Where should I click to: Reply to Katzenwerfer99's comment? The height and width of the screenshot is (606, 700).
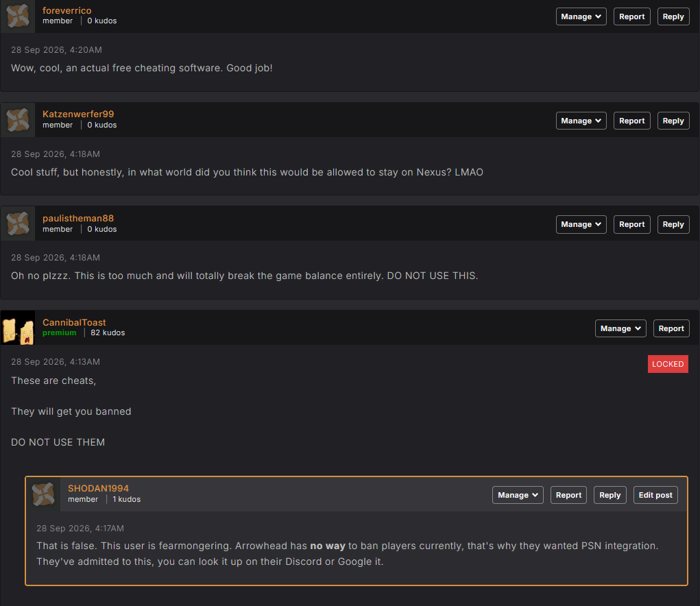673,121
